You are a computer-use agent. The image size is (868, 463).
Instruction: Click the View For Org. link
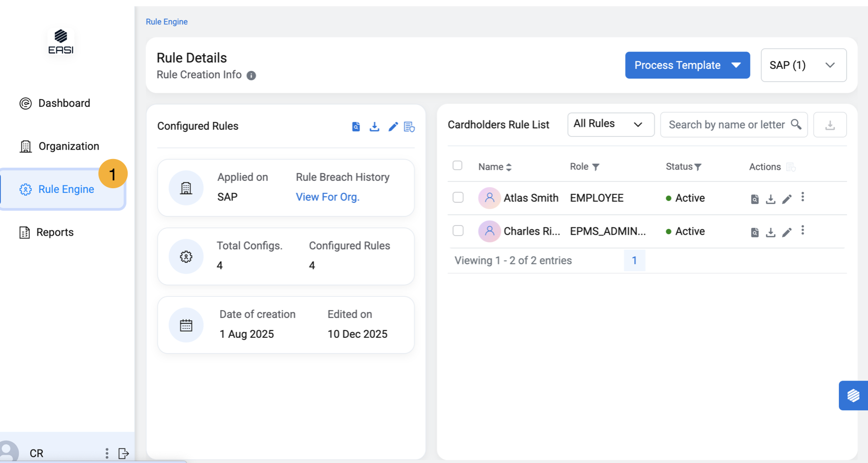[x=327, y=197]
